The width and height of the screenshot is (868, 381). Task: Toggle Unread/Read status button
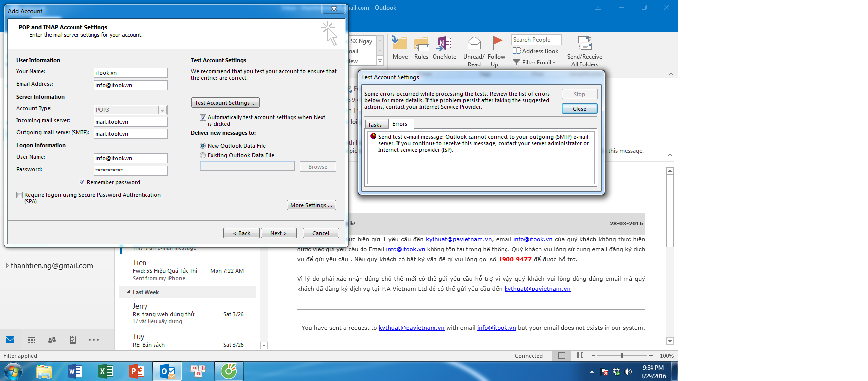click(474, 52)
